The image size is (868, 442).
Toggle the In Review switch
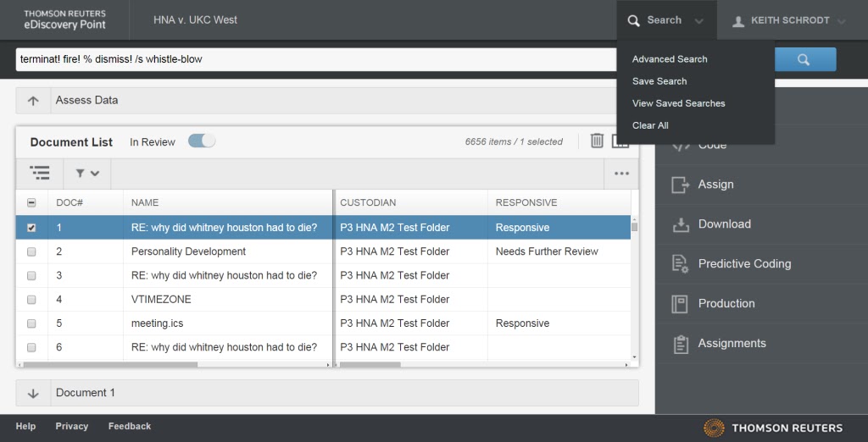[x=202, y=141]
